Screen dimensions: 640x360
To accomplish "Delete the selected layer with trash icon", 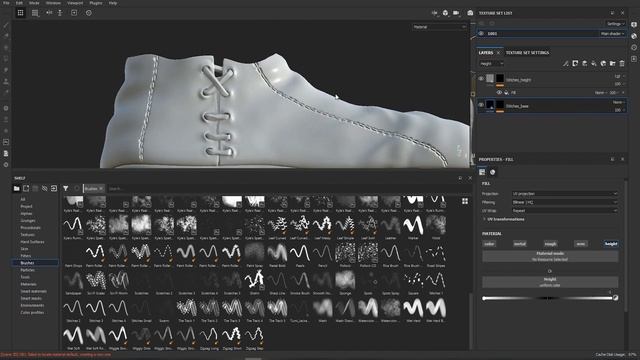I will pos(622,64).
